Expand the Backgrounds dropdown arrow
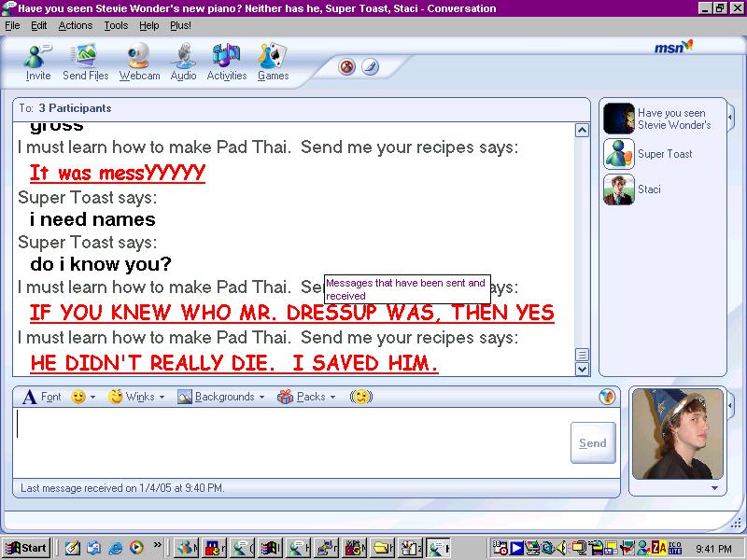The height and width of the screenshot is (560, 747). coord(261,398)
